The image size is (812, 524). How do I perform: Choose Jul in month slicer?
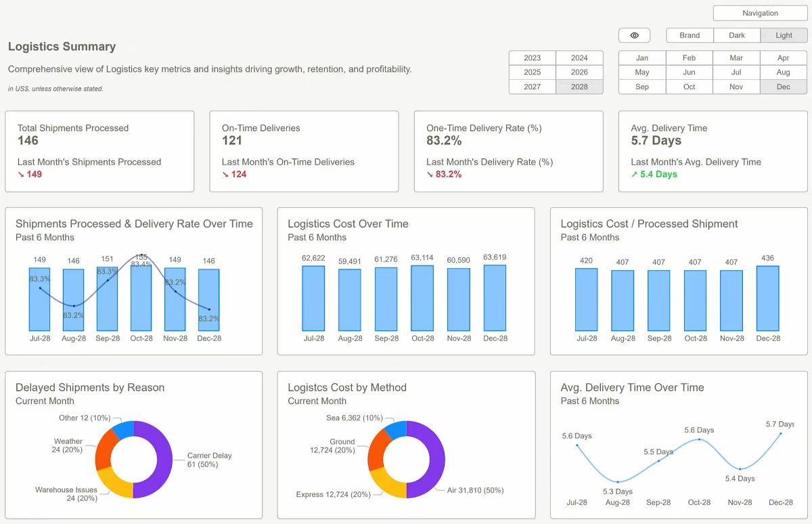pos(736,72)
